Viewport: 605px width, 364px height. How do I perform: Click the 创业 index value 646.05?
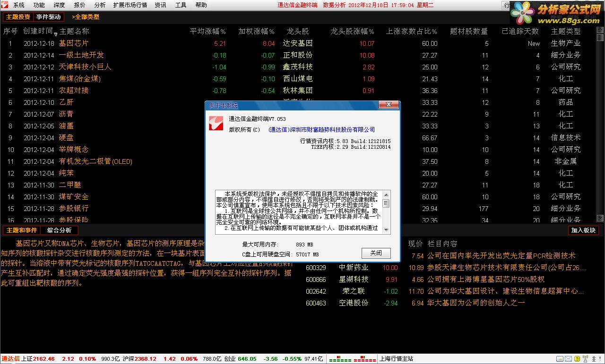(247, 359)
